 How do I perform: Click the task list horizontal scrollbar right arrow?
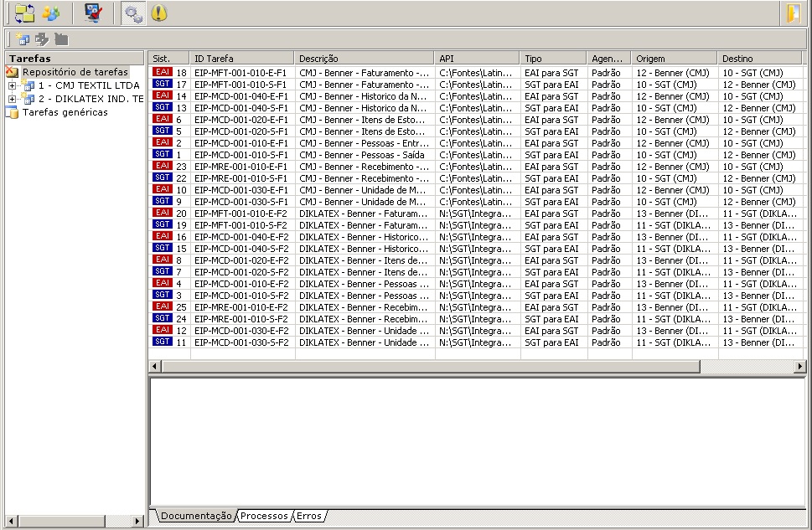(x=799, y=367)
